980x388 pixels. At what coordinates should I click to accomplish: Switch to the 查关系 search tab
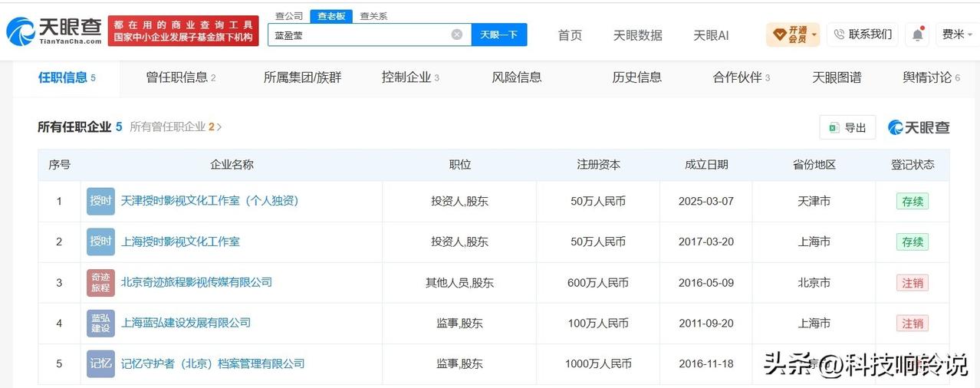373,16
